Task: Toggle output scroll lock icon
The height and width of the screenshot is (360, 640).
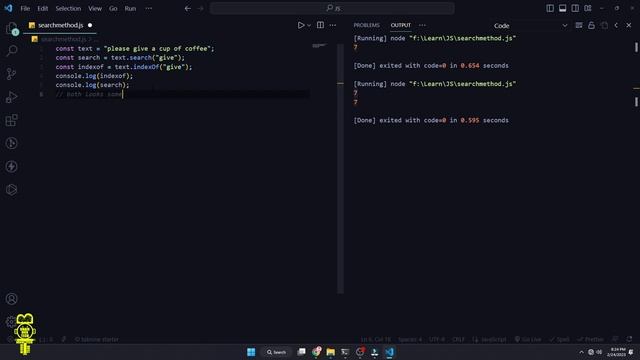Action: 591,25
